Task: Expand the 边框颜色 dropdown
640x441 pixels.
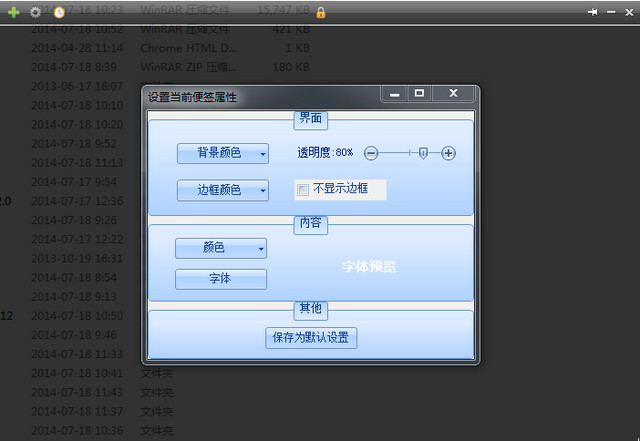Action: coord(223,190)
